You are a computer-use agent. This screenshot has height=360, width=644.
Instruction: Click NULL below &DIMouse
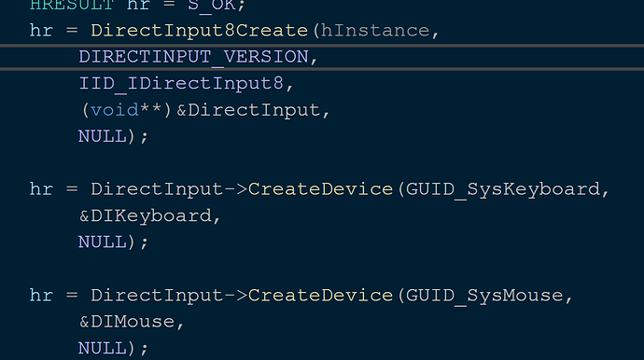tap(103, 348)
